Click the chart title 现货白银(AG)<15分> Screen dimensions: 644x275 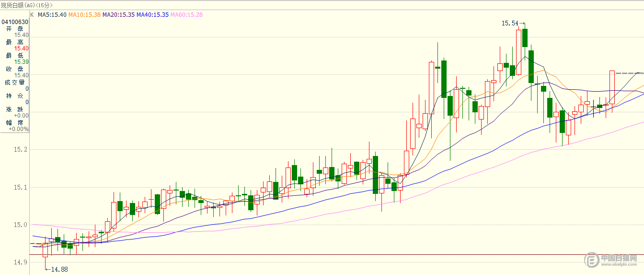26,5
